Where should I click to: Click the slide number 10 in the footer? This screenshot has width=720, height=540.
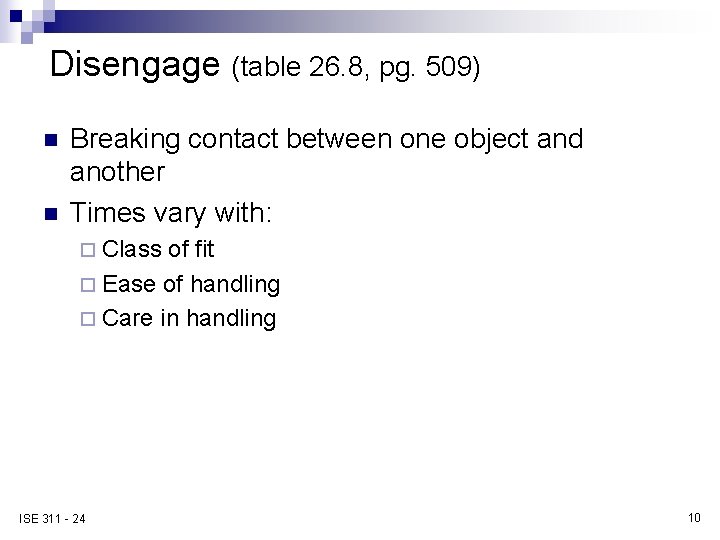pos(694,518)
